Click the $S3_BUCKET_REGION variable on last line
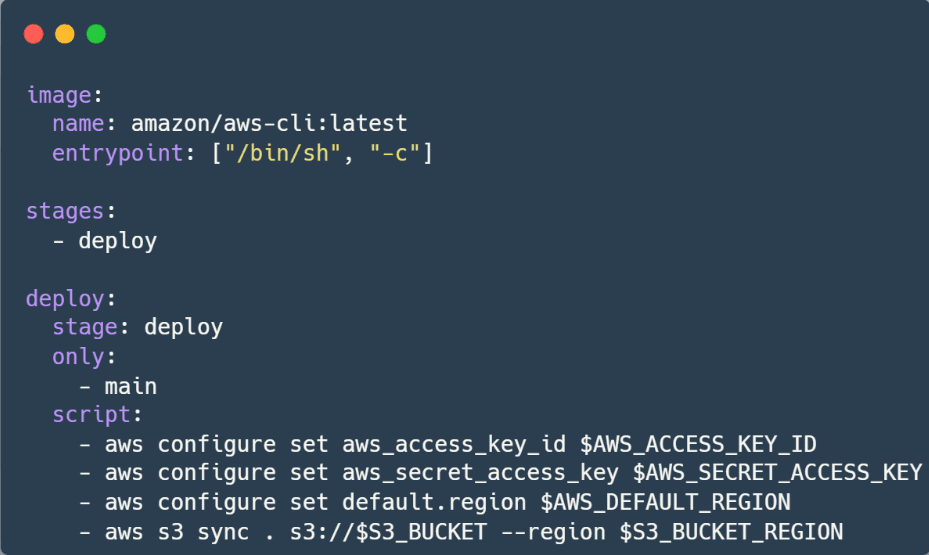Image resolution: width=929 pixels, height=555 pixels. (x=731, y=532)
